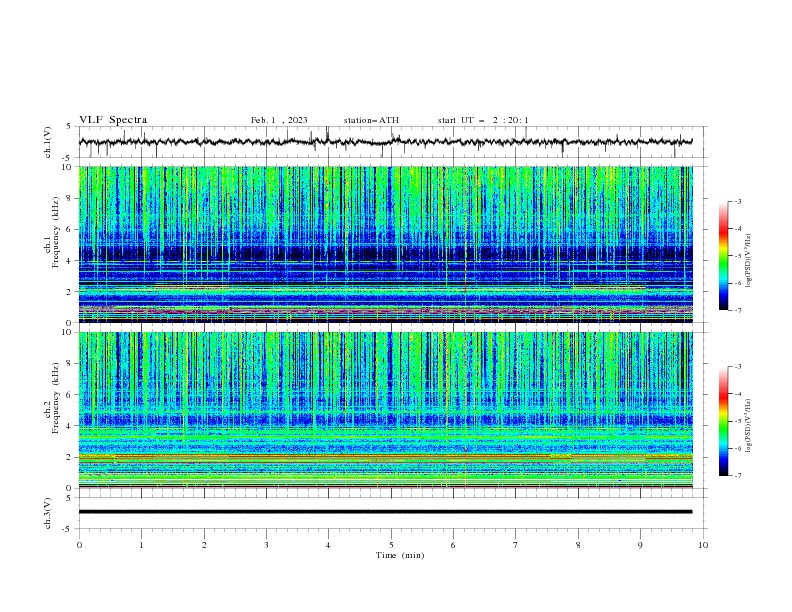
Task: Click the ch.1 "Frequency (kHz)" axis label
Action: click(56, 233)
